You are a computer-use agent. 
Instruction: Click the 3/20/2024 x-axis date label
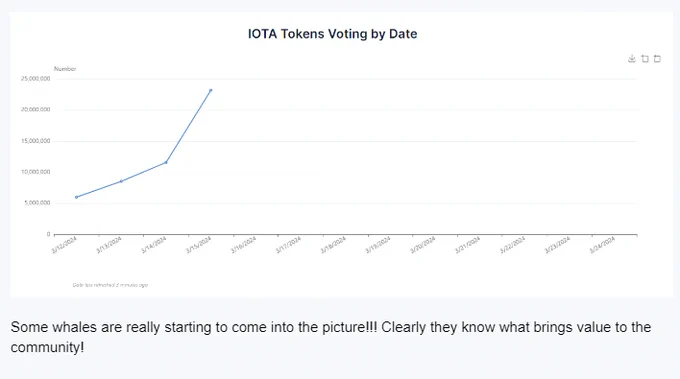coord(423,245)
